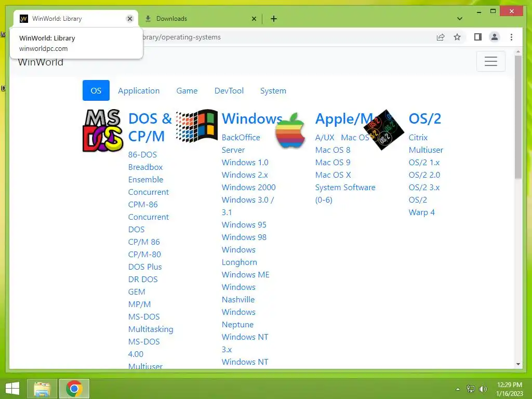Open the hamburger navigation menu
Viewport: 532px width, 399px height.
(x=490, y=61)
